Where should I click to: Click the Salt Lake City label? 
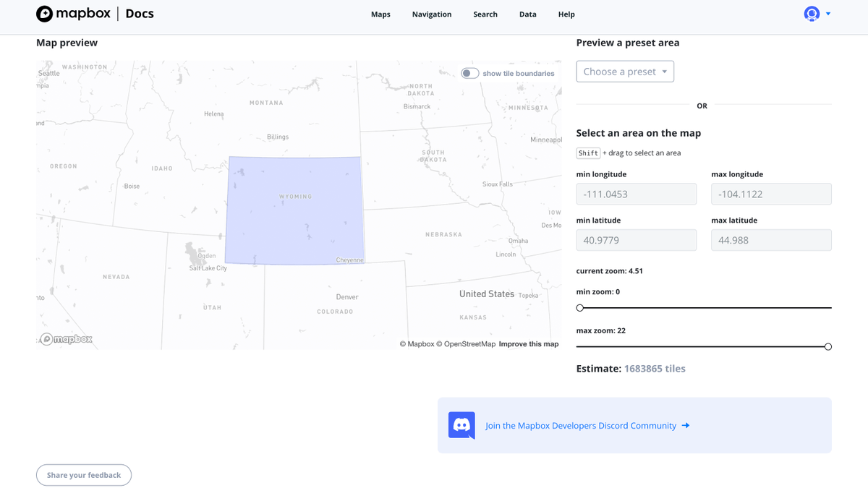[x=208, y=268]
